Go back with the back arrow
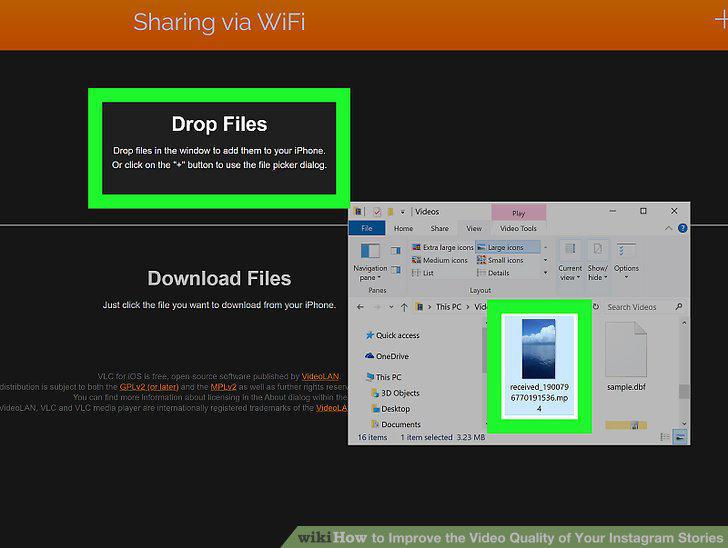 pyautogui.click(x=360, y=307)
